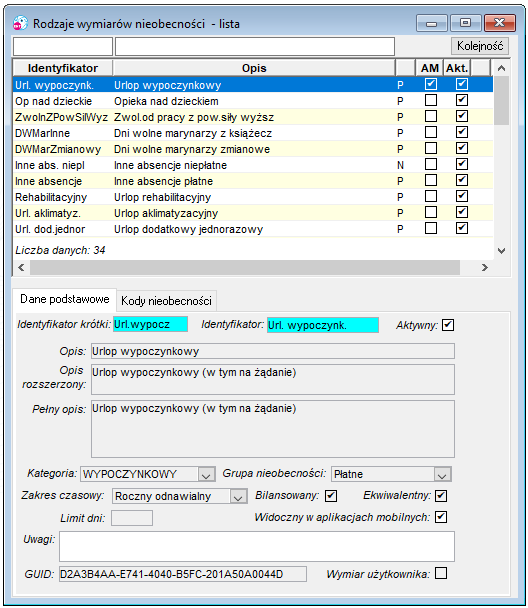Switch to the Dane podstawowe tab
The width and height of the screenshot is (528, 608).
point(65,299)
